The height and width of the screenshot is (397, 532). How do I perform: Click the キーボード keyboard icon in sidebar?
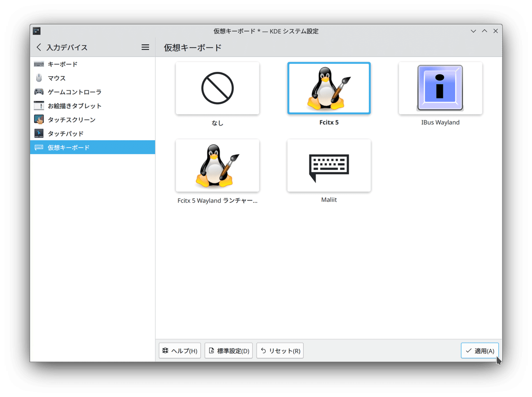pyautogui.click(x=39, y=64)
